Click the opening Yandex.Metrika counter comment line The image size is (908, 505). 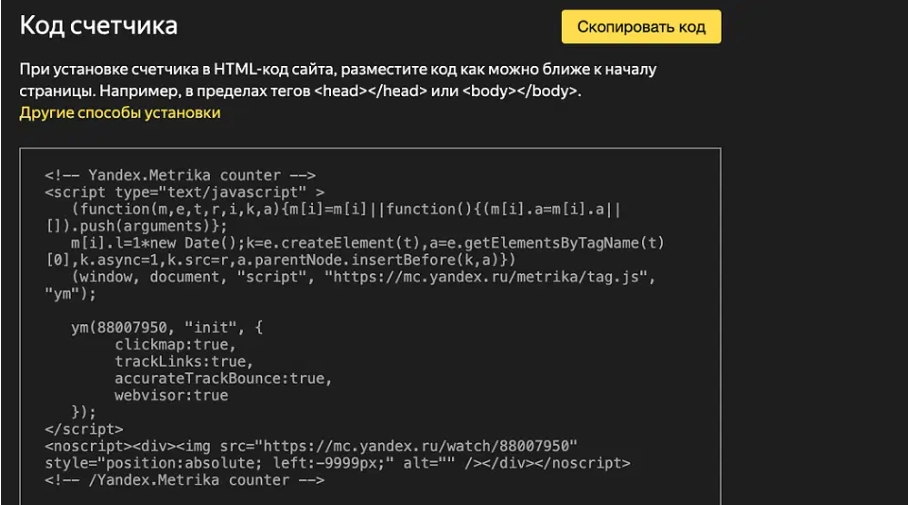[x=180, y=175]
